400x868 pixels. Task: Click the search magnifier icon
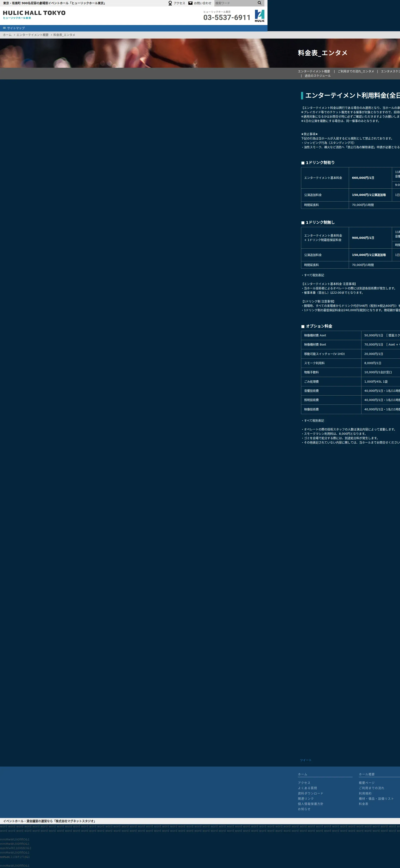259,3
